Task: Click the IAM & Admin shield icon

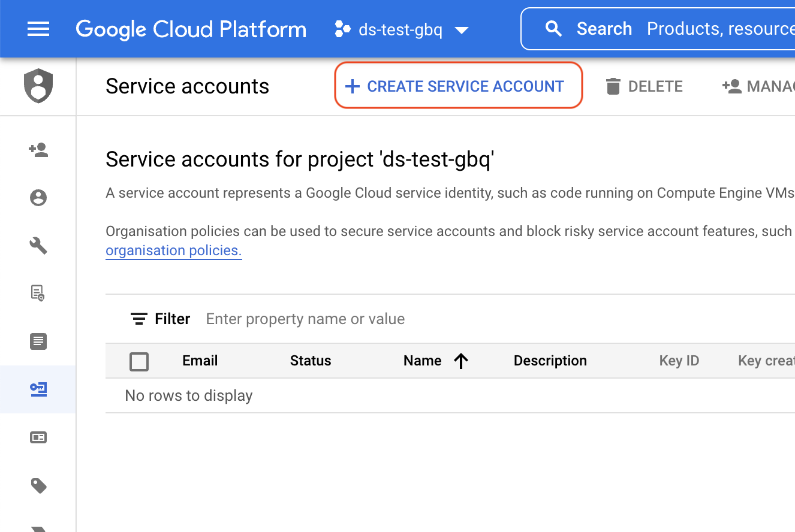Action: tap(38, 86)
